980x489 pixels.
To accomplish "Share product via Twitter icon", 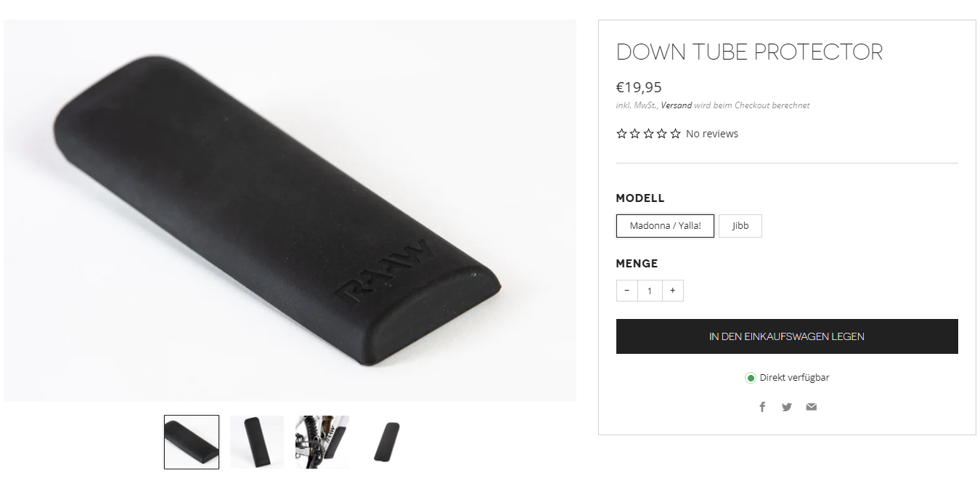I will (787, 407).
